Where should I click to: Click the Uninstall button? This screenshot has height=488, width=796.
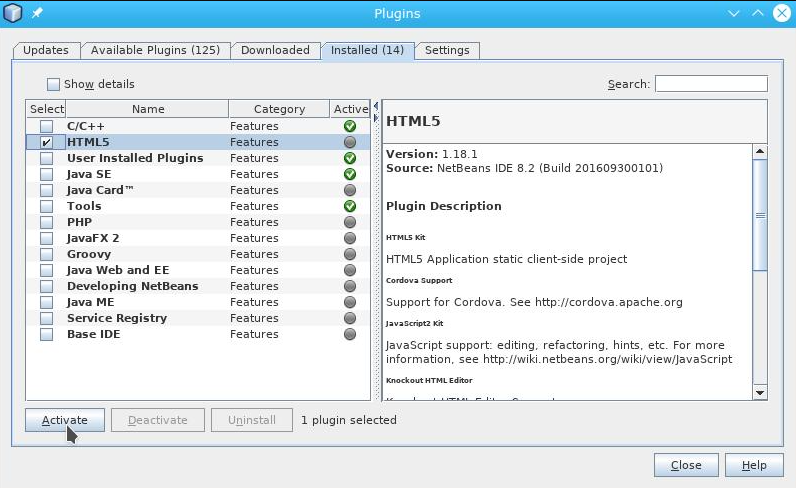252,420
